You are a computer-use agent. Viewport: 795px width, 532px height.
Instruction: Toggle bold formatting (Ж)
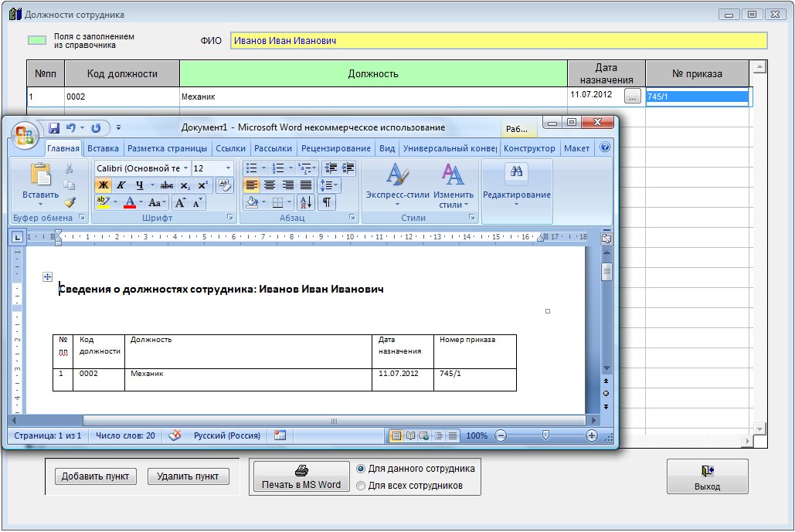coord(103,185)
